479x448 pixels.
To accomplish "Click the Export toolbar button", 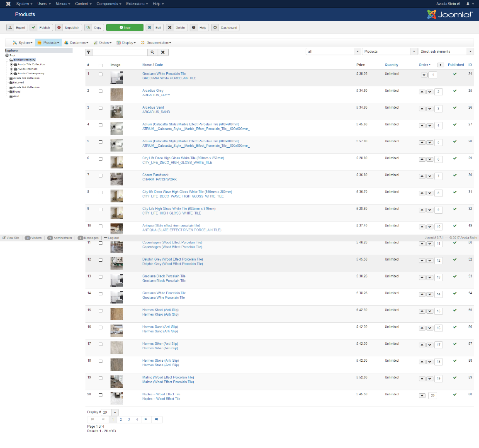I will (17, 27).
